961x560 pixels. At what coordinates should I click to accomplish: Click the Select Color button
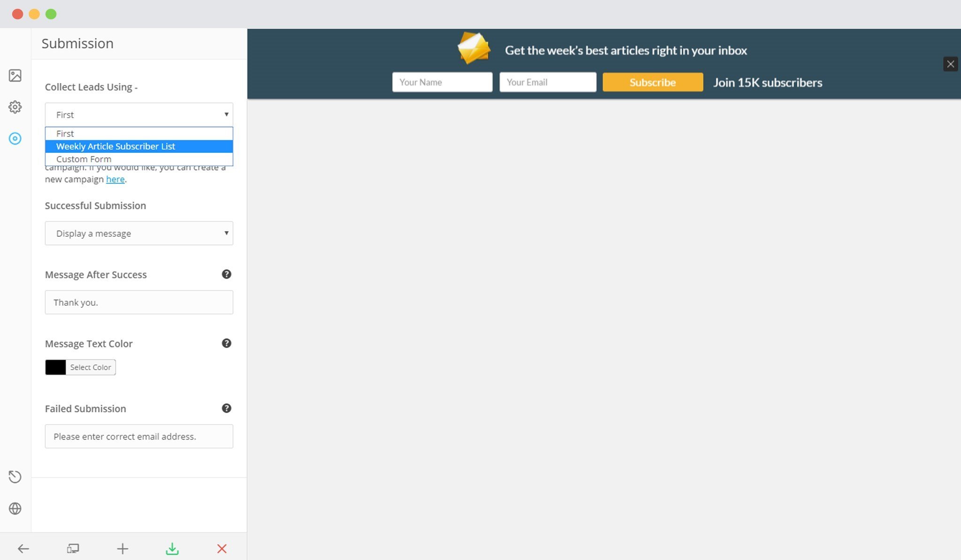pyautogui.click(x=91, y=367)
